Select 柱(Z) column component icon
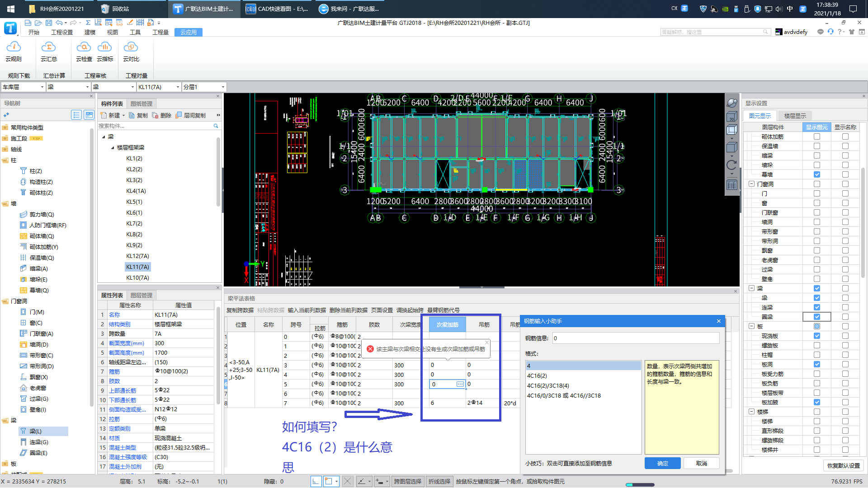 coord(24,171)
